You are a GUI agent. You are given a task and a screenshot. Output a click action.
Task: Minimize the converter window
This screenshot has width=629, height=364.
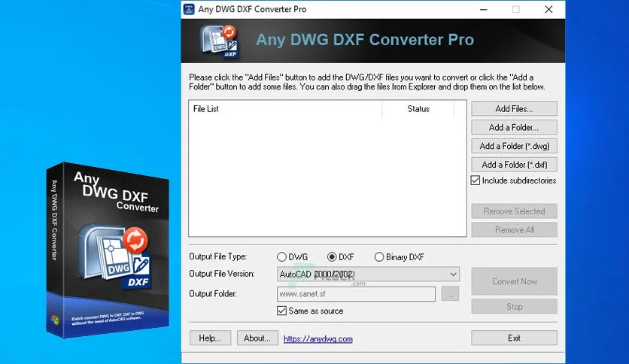(x=483, y=9)
